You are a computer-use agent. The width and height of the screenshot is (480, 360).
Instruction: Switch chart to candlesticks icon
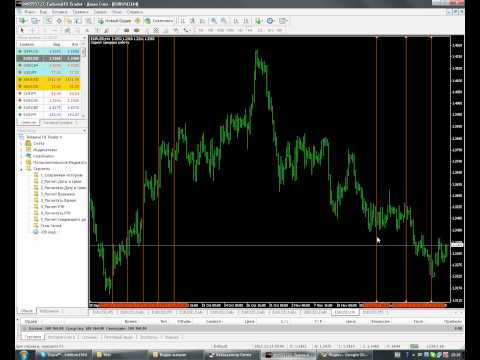(192, 21)
